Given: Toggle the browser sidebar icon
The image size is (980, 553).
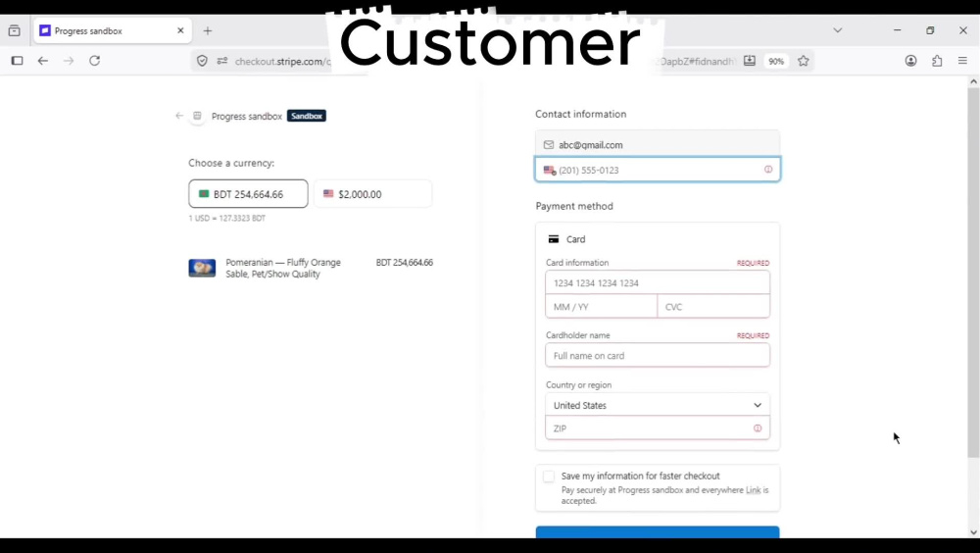Looking at the screenshot, I should click(x=18, y=61).
